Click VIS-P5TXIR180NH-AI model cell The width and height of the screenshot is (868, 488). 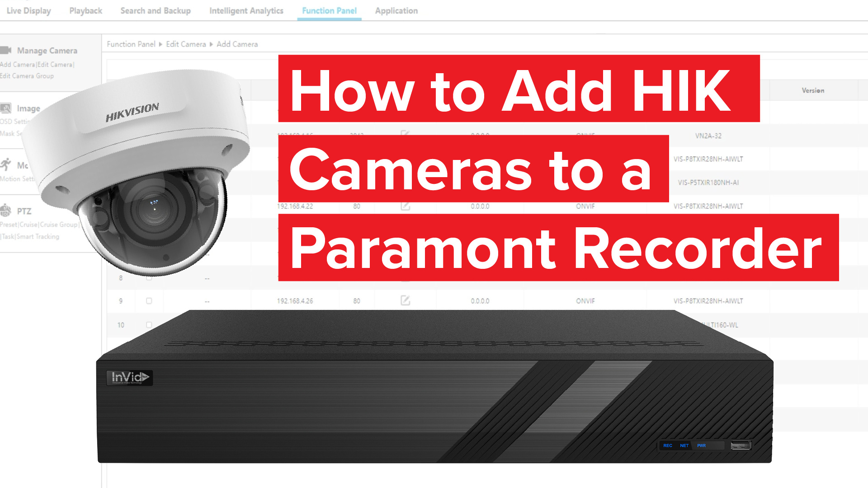pos(708,183)
